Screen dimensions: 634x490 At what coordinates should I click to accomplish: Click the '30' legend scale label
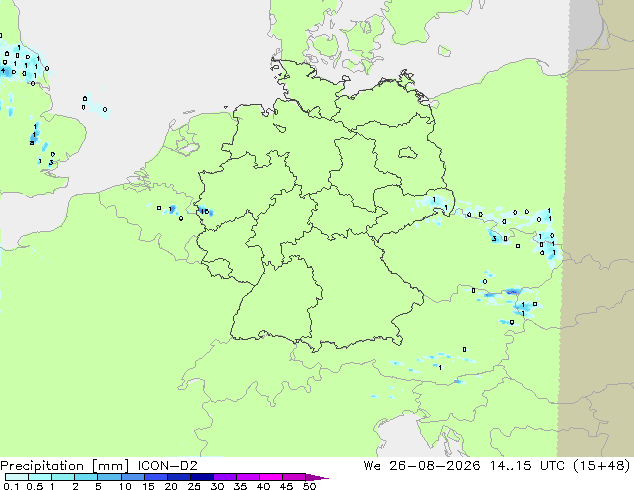pyautogui.click(x=217, y=486)
